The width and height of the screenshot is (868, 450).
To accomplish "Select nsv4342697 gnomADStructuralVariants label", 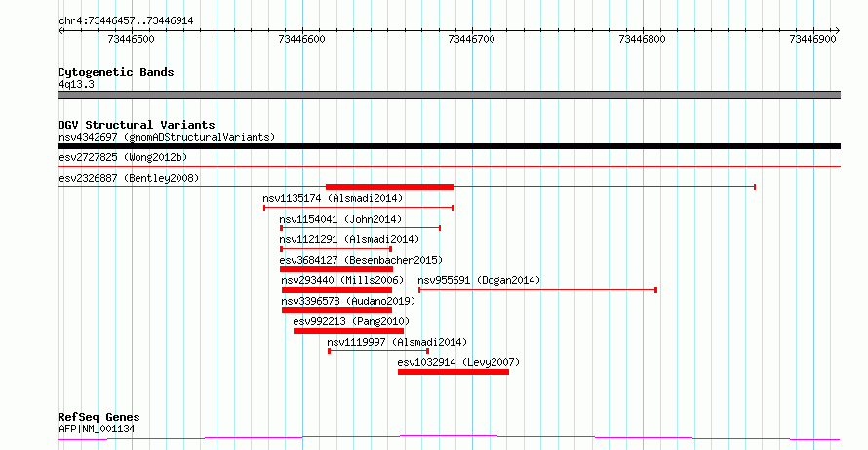I will click(x=167, y=137).
